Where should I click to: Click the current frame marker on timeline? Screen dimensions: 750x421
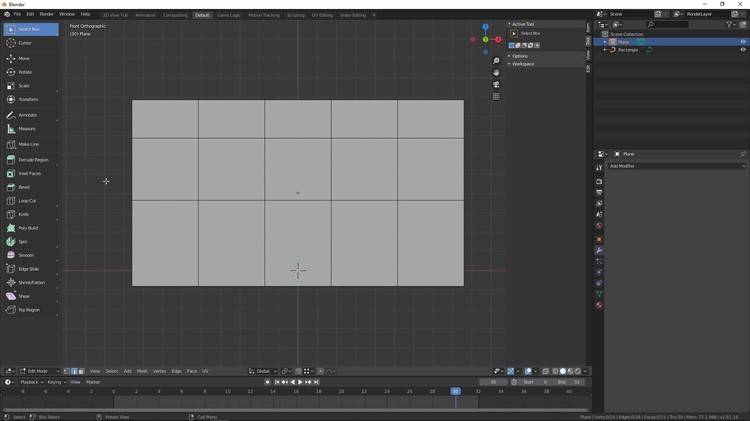pos(455,391)
